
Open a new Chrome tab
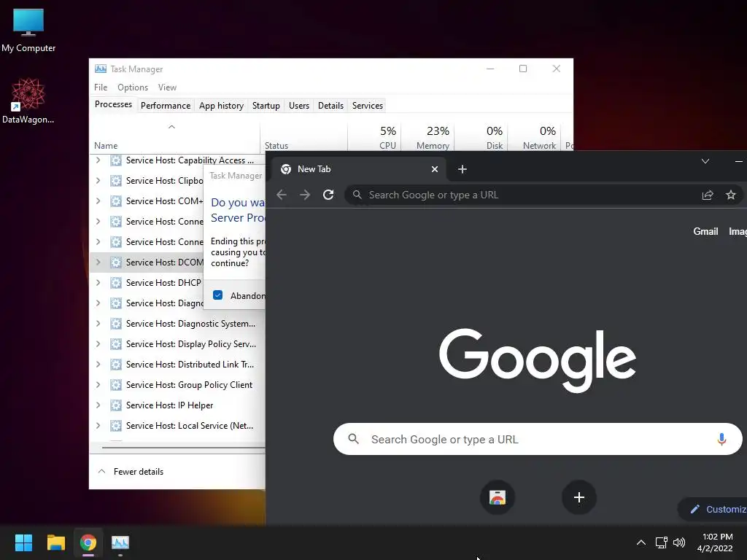(x=462, y=169)
